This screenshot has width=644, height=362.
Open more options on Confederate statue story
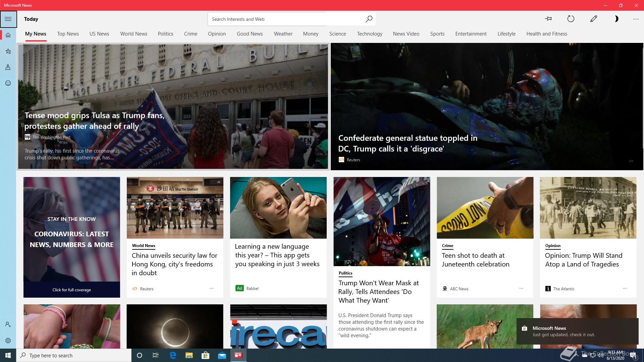(631, 161)
